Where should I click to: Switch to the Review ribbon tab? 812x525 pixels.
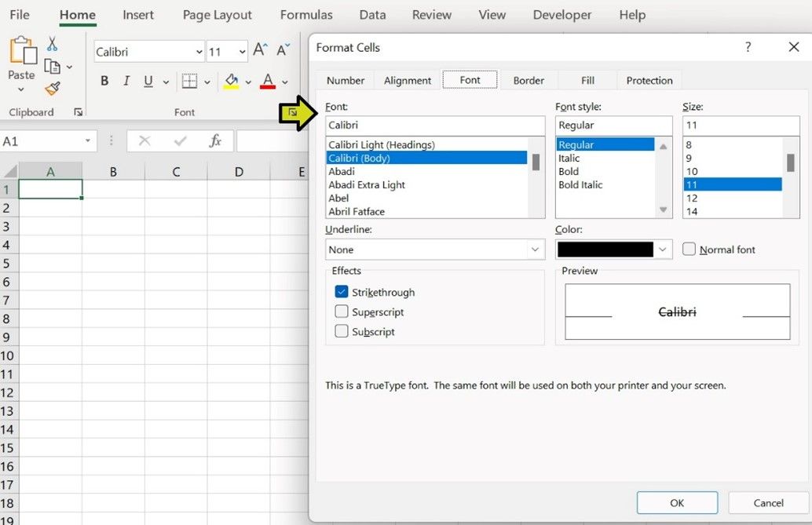(431, 14)
